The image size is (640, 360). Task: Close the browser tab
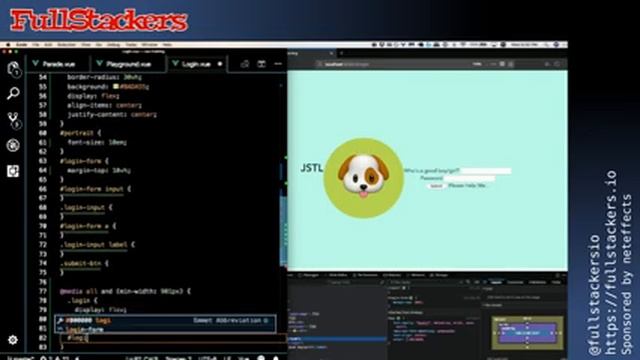coord(331,53)
